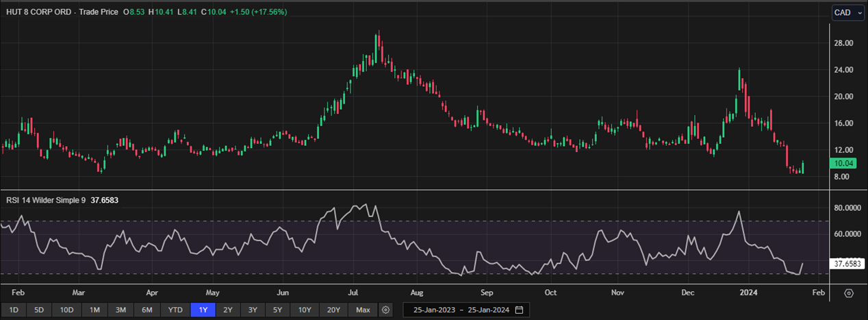Click the active 1Y range button

(x=203, y=310)
